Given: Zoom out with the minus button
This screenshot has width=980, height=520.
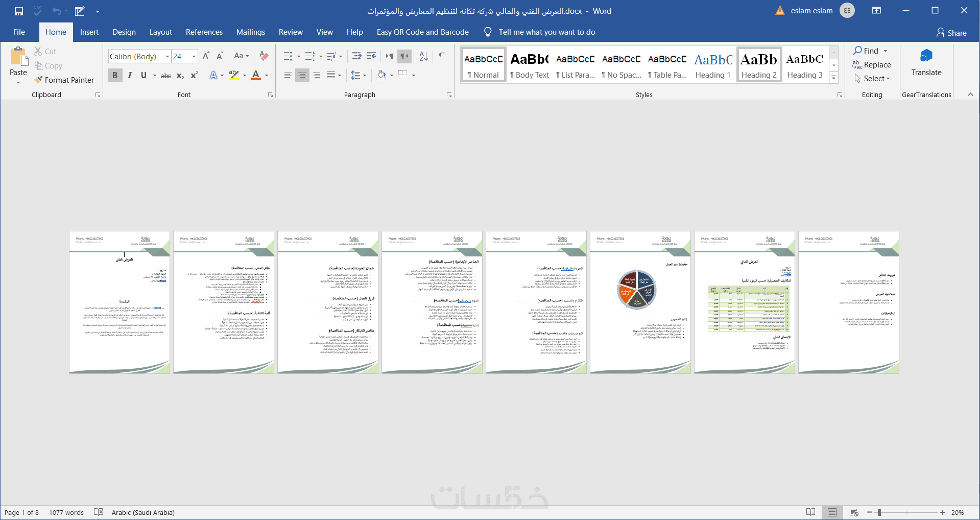Looking at the screenshot, I should [x=870, y=512].
